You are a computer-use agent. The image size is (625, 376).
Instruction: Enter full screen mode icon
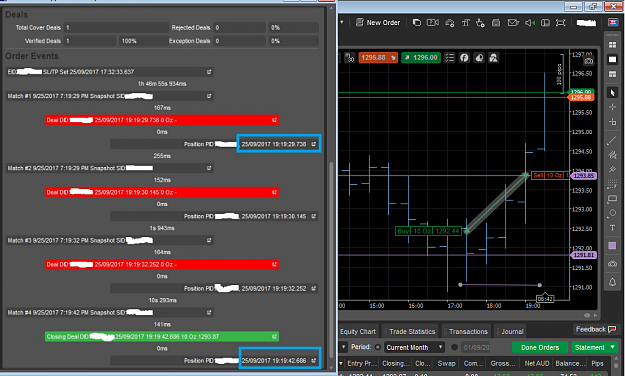pyautogui.click(x=560, y=23)
